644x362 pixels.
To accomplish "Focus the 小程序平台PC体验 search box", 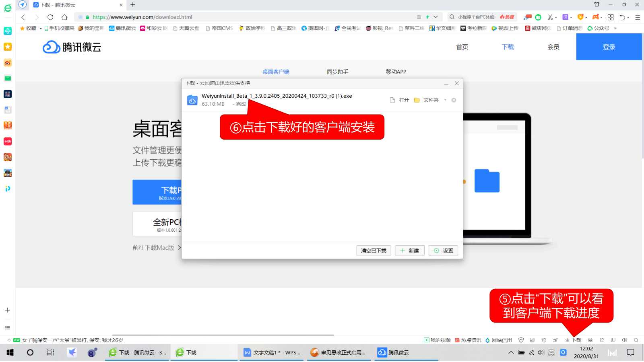I will coord(476,17).
